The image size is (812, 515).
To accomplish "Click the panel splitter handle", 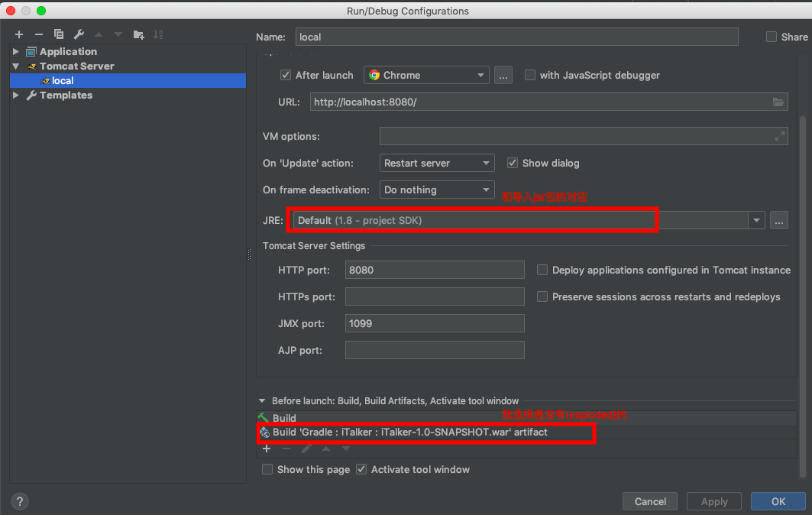I will click(x=250, y=254).
